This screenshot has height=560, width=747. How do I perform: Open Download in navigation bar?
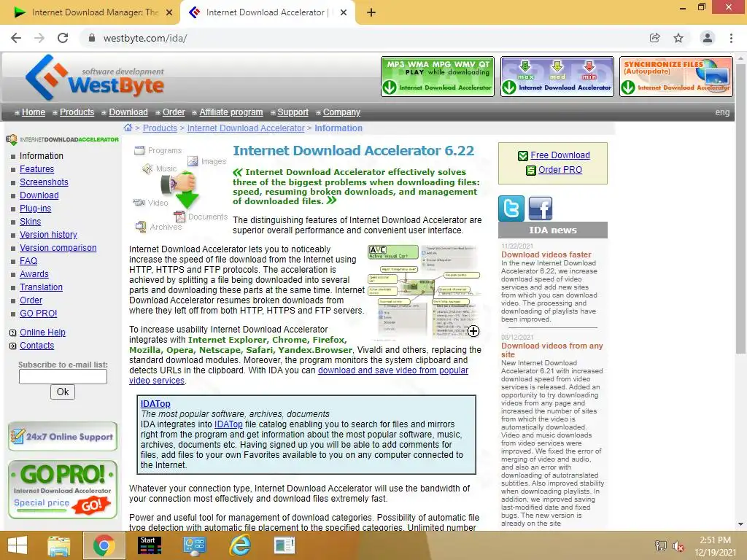[128, 112]
